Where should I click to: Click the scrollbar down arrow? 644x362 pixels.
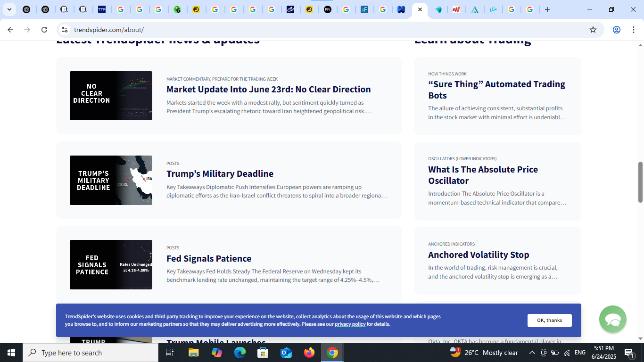point(640,338)
